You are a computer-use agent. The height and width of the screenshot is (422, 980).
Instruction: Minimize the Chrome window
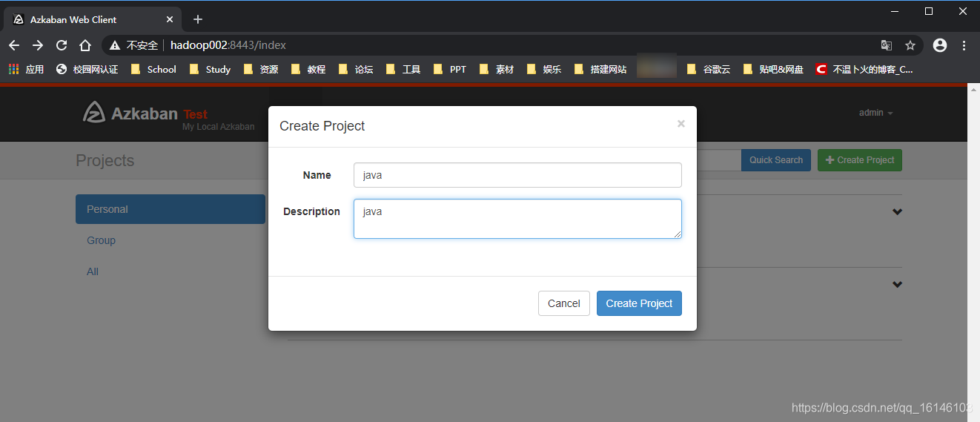[x=895, y=10]
